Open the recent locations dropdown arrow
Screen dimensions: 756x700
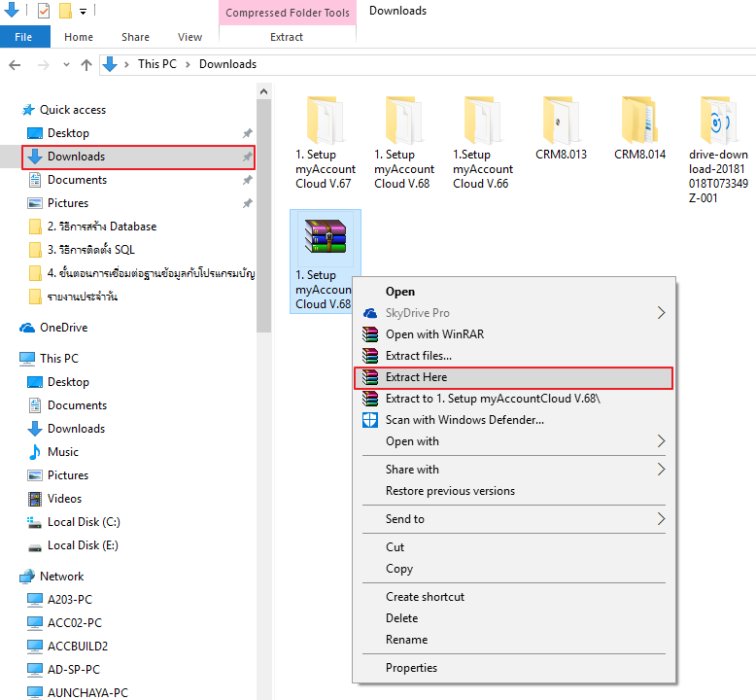pos(66,64)
